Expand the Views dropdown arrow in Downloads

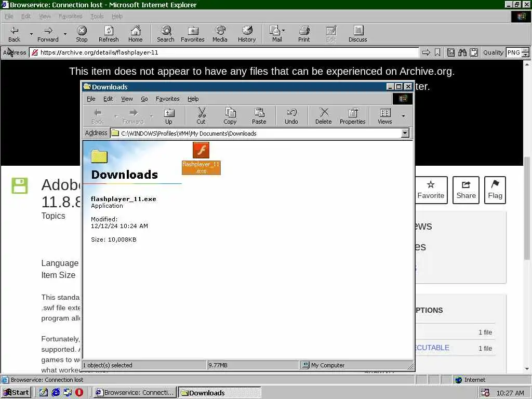403,116
